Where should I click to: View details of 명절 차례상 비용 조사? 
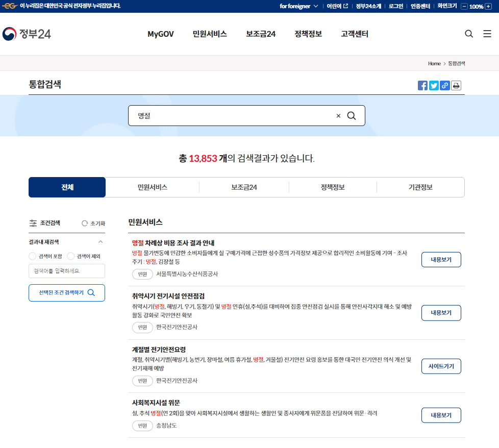pyautogui.click(x=441, y=259)
